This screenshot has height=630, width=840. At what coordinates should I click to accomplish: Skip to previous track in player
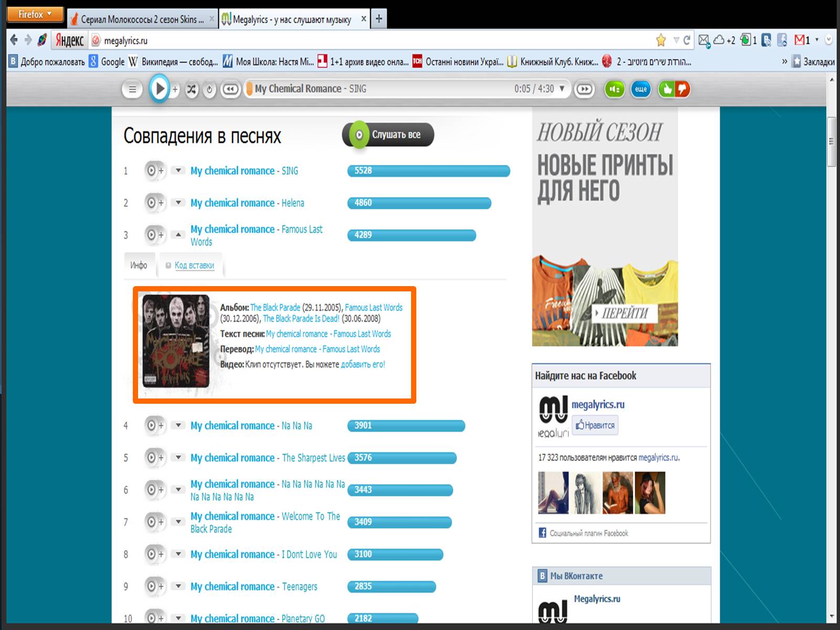[x=230, y=89]
